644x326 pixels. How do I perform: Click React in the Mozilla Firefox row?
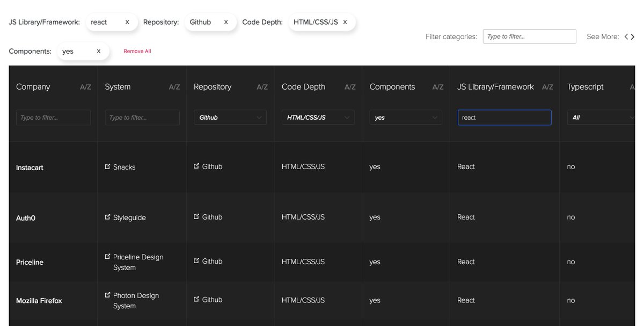pos(466,300)
